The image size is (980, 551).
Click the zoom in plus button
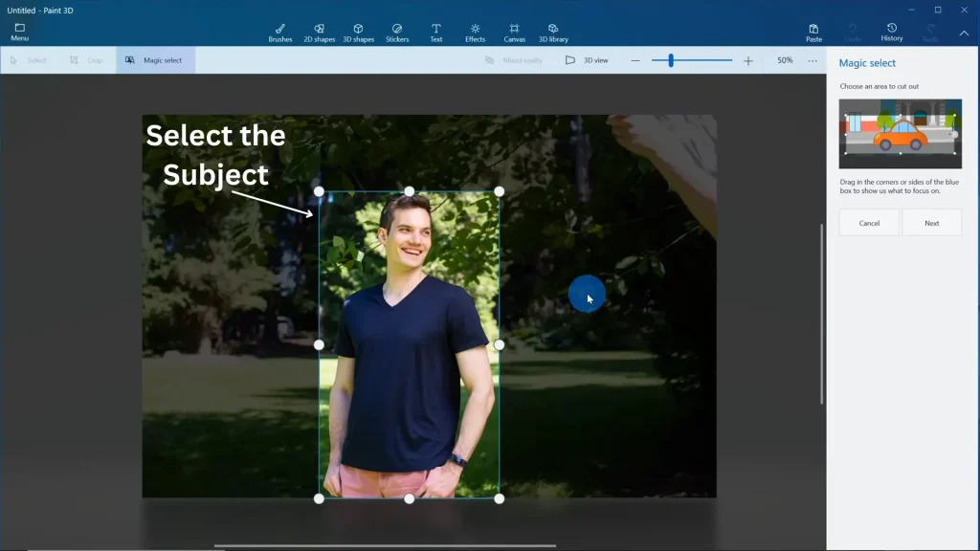point(748,60)
